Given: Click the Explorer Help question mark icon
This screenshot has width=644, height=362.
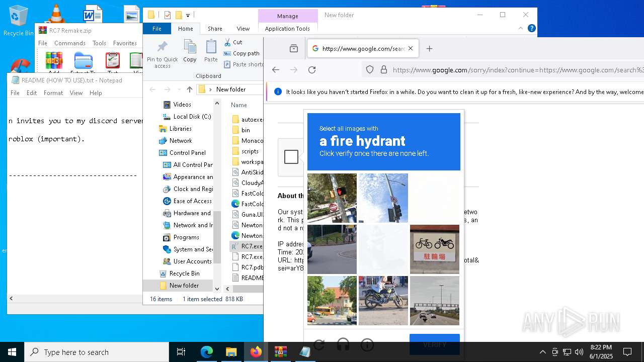Looking at the screenshot, I should point(531,28).
